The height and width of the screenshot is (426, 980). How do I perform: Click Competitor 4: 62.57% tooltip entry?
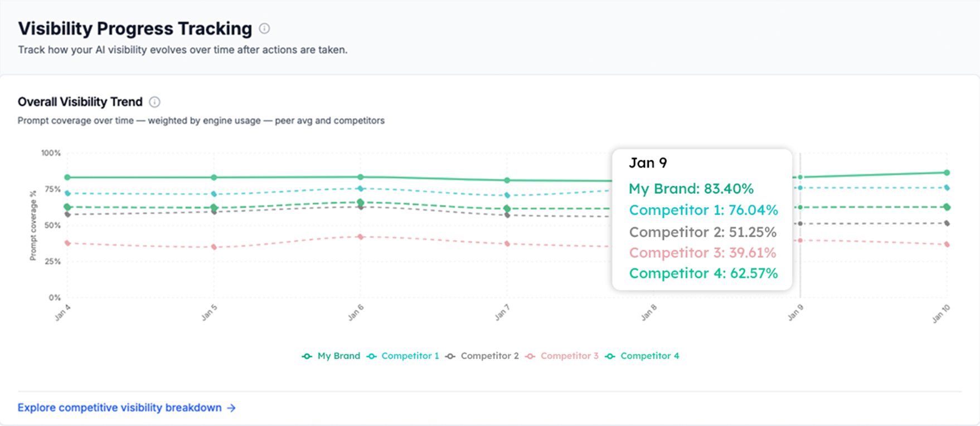(x=703, y=273)
